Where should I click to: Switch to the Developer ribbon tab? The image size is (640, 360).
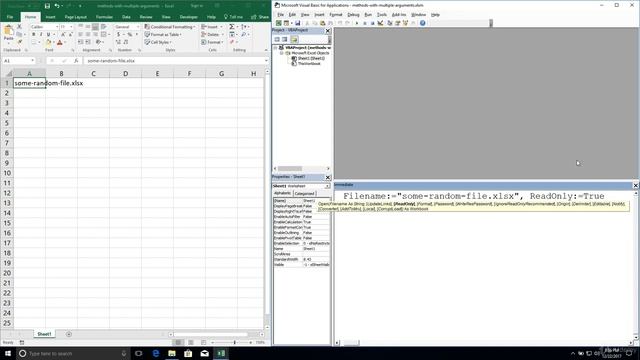coord(189,17)
